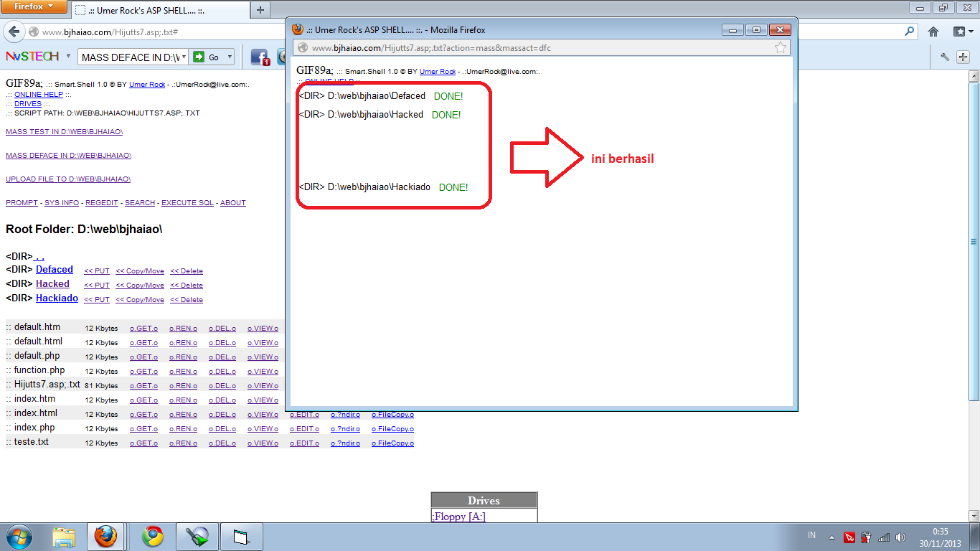Click the Facebook icon in the toolbar
980x551 pixels.
260,57
